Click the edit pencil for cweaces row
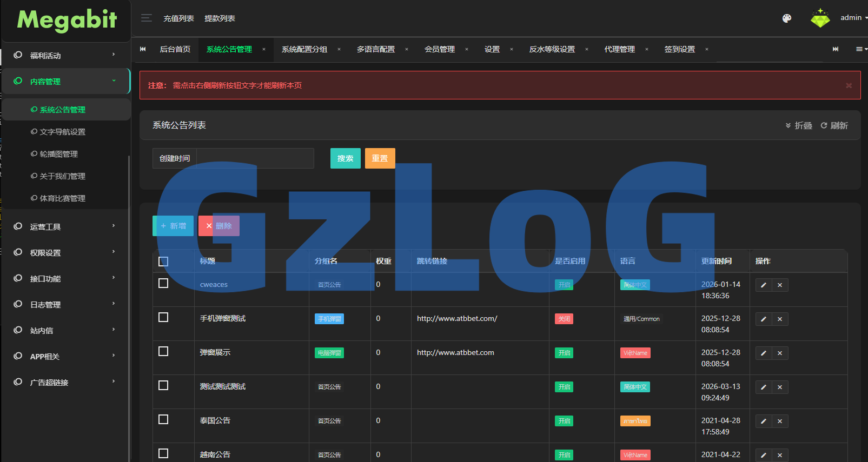Viewport: 868px width, 462px height. coord(764,285)
